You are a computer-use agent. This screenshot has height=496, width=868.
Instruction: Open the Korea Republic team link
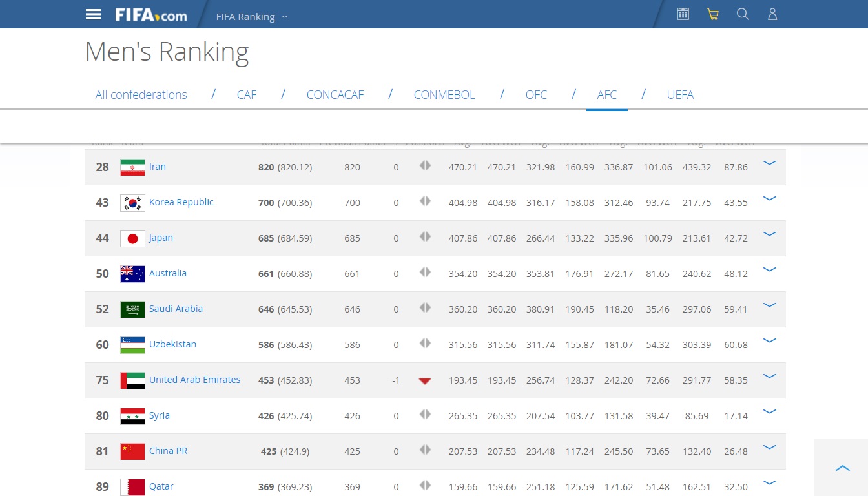click(x=181, y=202)
